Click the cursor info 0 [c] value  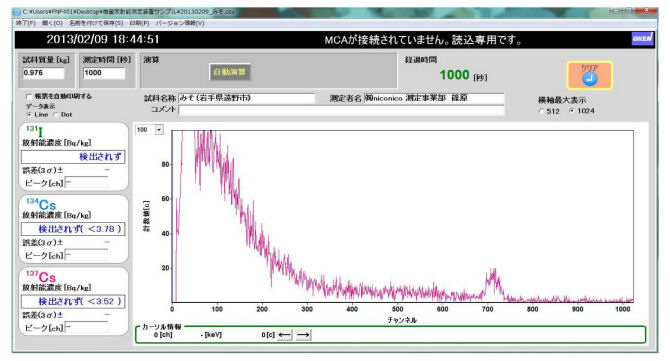pos(268,335)
